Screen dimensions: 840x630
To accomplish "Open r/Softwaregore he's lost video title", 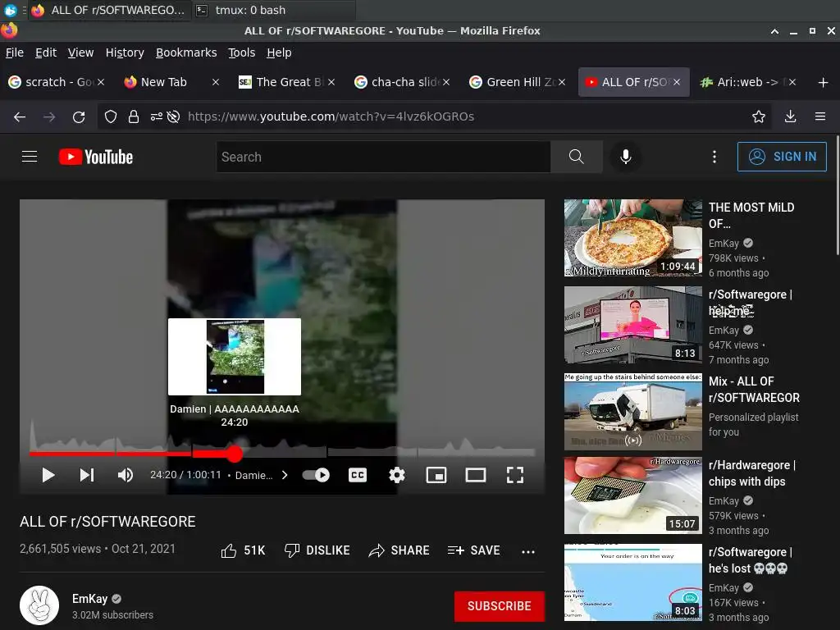I will tap(750, 559).
